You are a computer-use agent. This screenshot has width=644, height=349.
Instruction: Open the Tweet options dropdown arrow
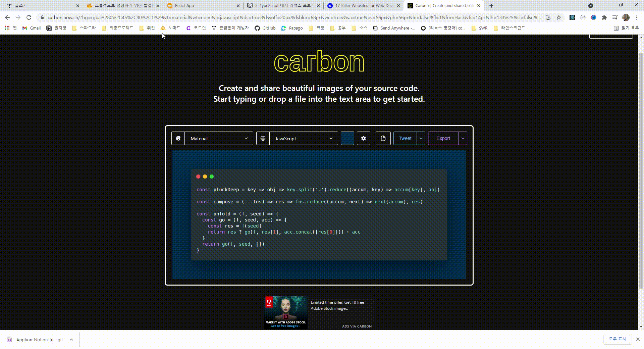click(x=421, y=138)
